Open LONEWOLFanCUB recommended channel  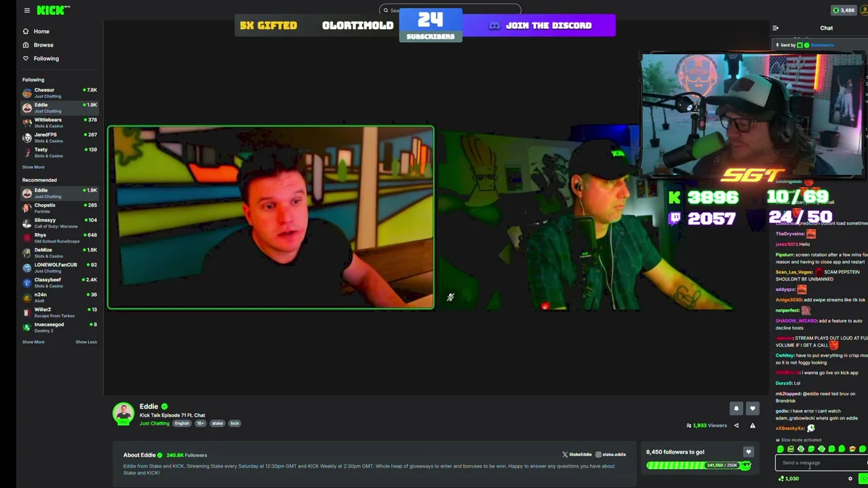pyautogui.click(x=60, y=268)
